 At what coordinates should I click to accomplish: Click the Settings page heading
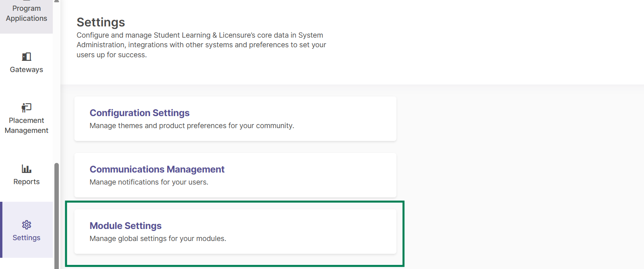(x=101, y=22)
